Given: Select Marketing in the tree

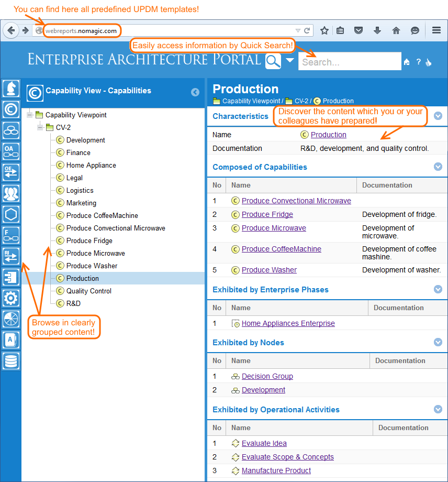Looking at the screenshot, I should [81, 203].
